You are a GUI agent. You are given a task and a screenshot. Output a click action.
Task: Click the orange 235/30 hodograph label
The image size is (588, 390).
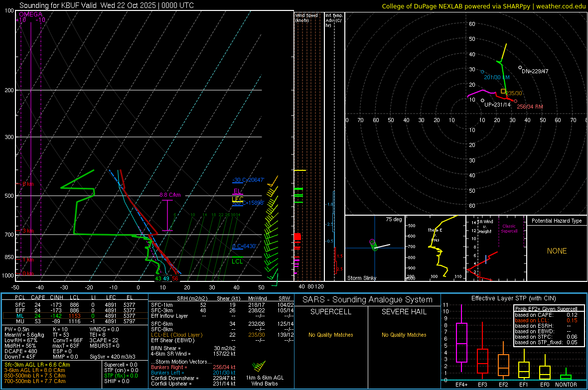(x=514, y=93)
